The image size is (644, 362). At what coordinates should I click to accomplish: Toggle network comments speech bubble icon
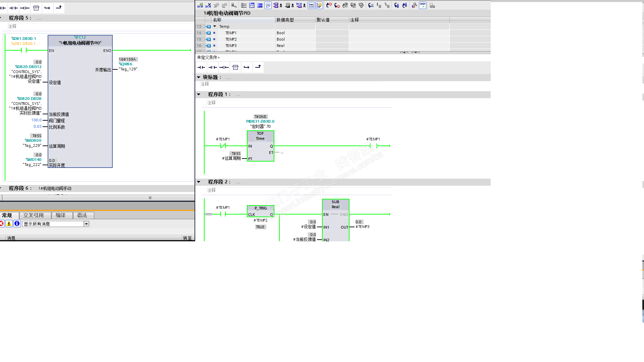point(268,5)
